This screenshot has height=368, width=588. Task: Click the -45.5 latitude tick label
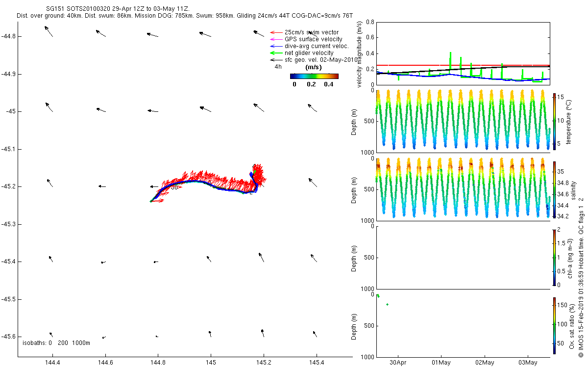coord(9,299)
